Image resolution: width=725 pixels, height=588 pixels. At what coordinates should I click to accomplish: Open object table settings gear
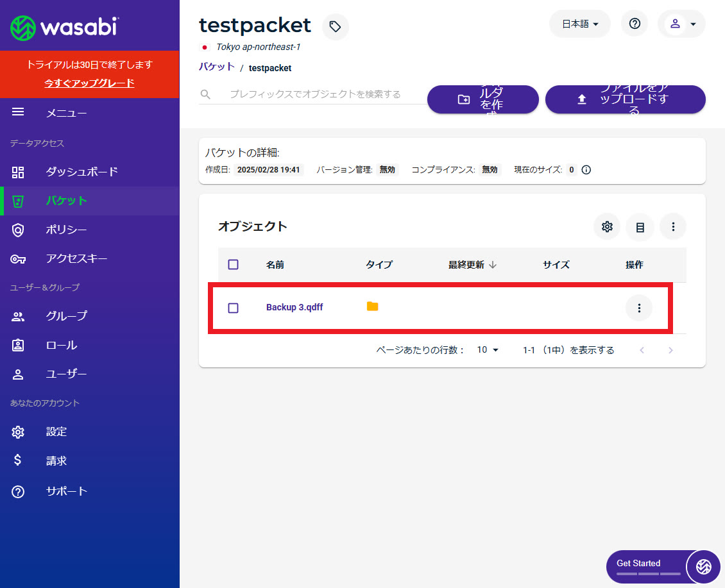click(607, 226)
